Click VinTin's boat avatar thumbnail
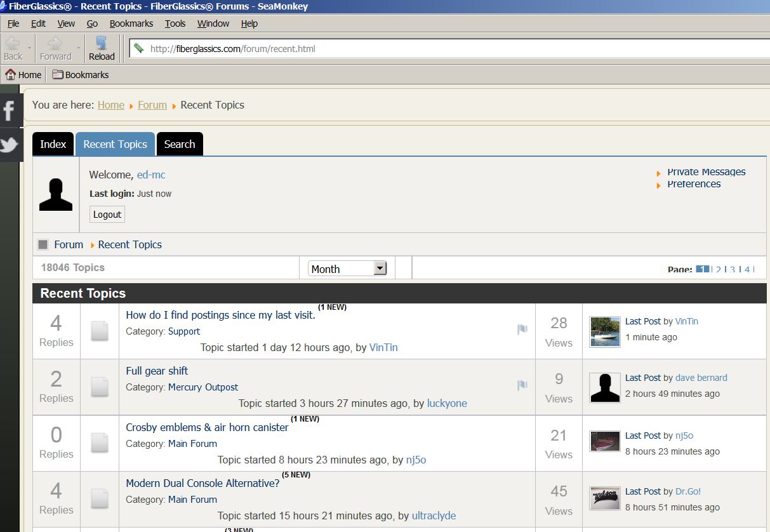This screenshot has width=770, height=532. [605, 331]
